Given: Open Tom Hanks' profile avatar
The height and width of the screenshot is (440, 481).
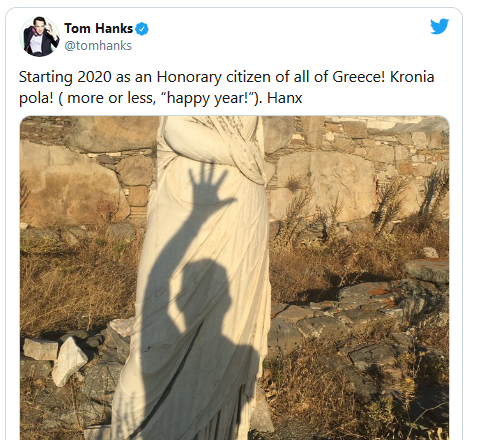Looking at the screenshot, I should pyautogui.click(x=39, y=36).
